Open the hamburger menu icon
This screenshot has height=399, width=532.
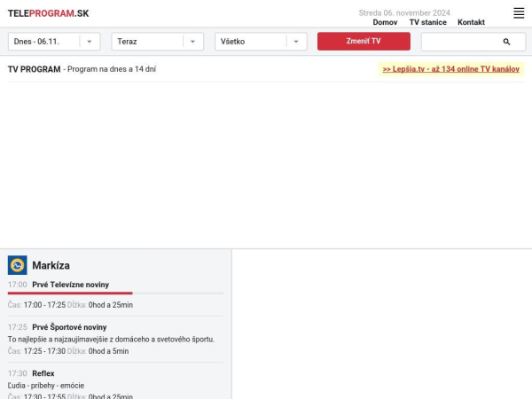point(519,13)
